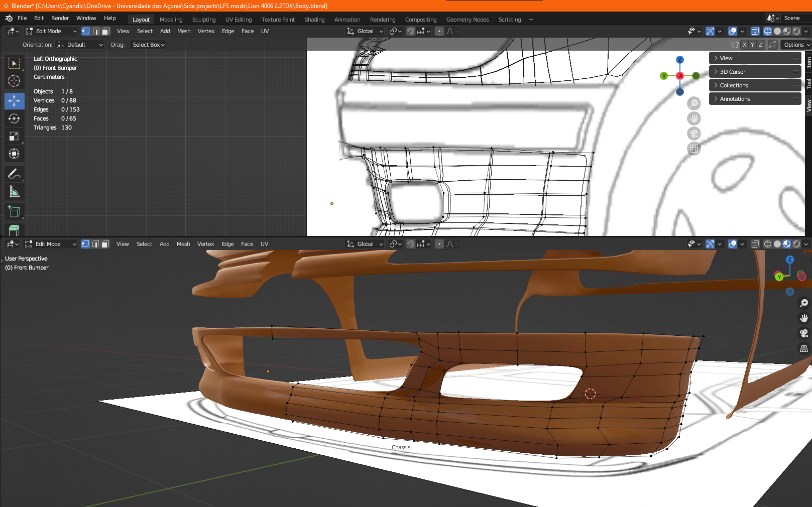Activate the Measure tool

(x=14, y=192)
